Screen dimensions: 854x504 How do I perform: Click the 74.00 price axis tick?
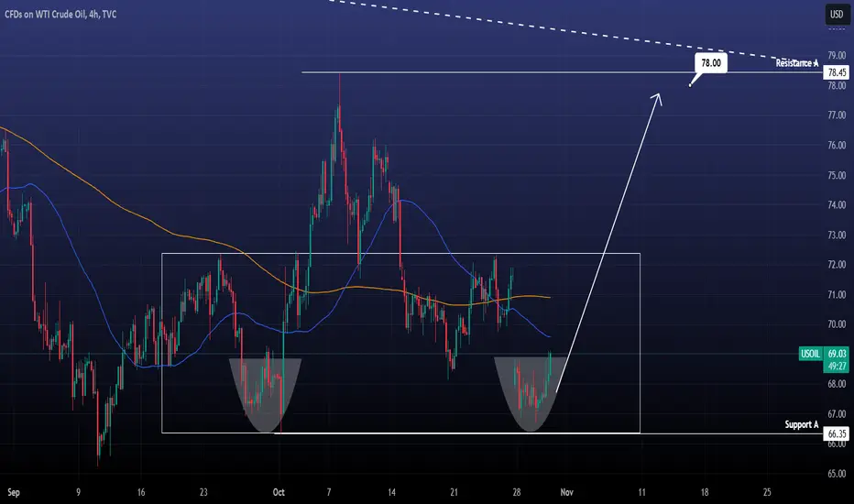click(x=837, y=205)
